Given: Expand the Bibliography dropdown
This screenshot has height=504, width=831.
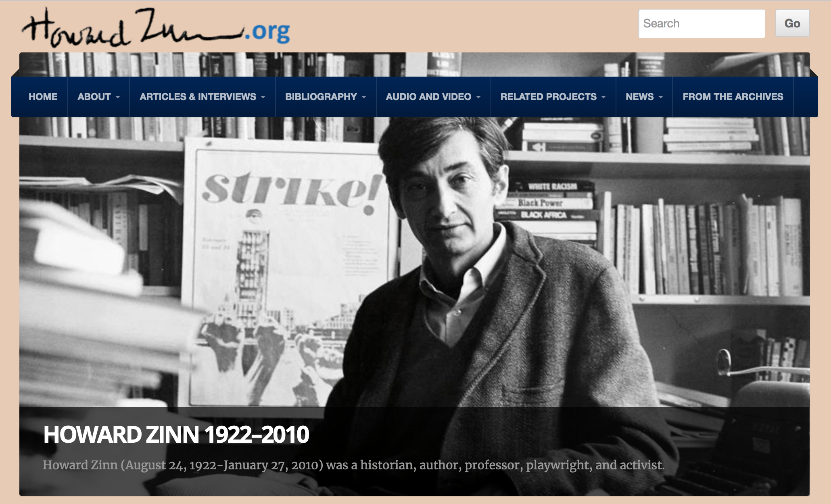Looking at the screenshot, I should (326, 97).
